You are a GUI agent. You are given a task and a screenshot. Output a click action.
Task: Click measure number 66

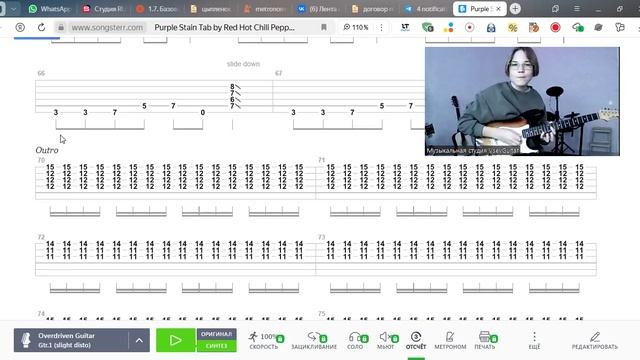point(41,73)
